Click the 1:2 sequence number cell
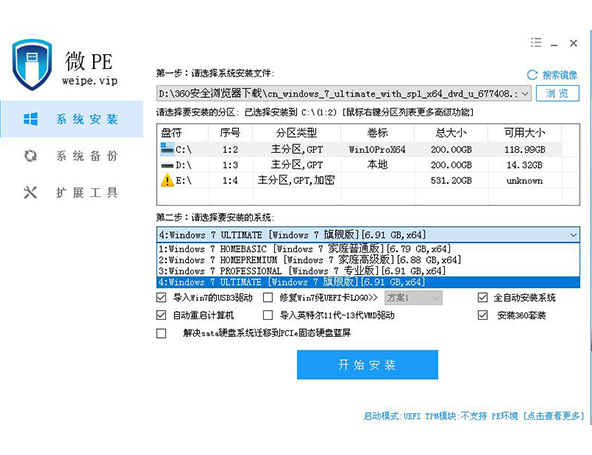The width and height of the screenshot is (592, 455). point(230,150)
